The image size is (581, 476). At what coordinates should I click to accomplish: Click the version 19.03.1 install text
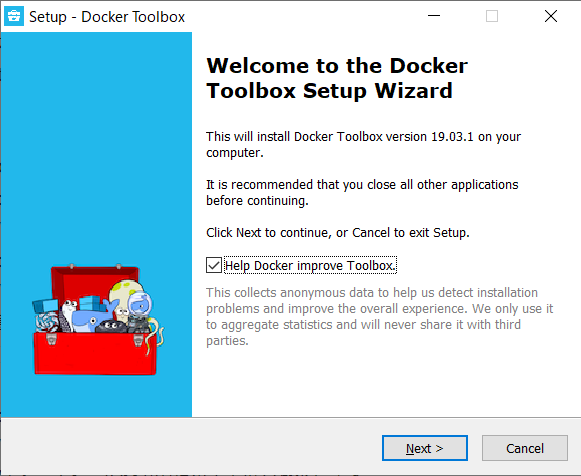coord(363,144)
